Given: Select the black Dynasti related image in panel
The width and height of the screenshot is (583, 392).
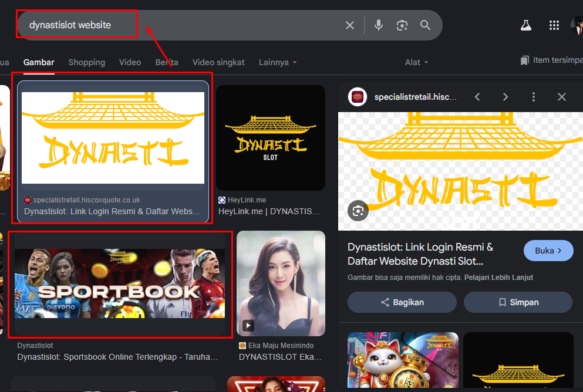Looking at the screenshot, I should pyautogui.click(x=518, y=360).
